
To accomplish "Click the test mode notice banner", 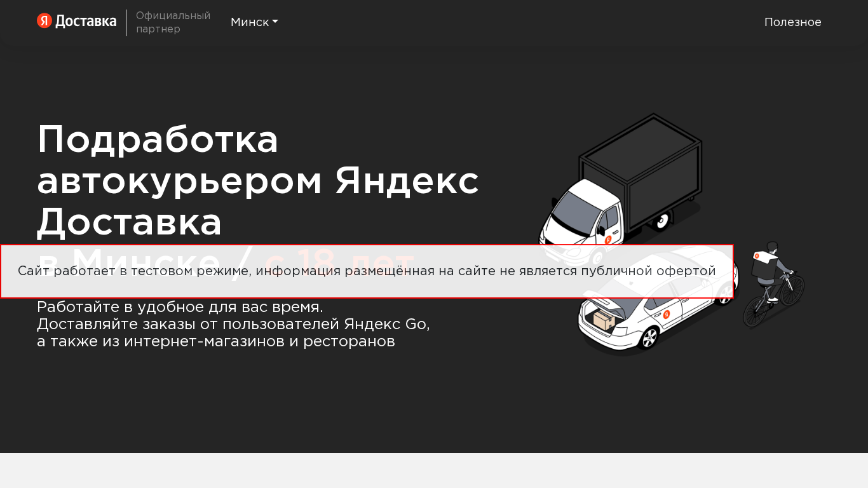I will 367,271.
